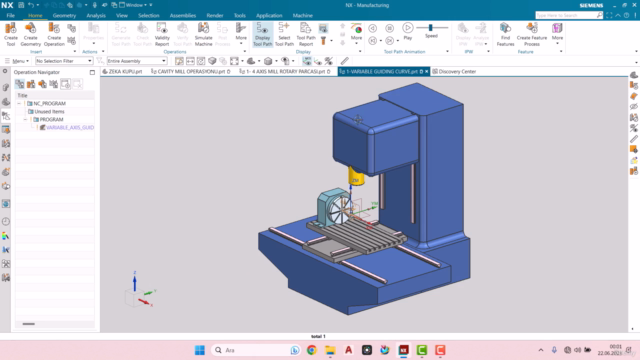The width and height of the screenshot is (640, 360).
Task: Switch to CAVITY MILL OPERASYONU.prt tab
Action: [x=190, y=71]
